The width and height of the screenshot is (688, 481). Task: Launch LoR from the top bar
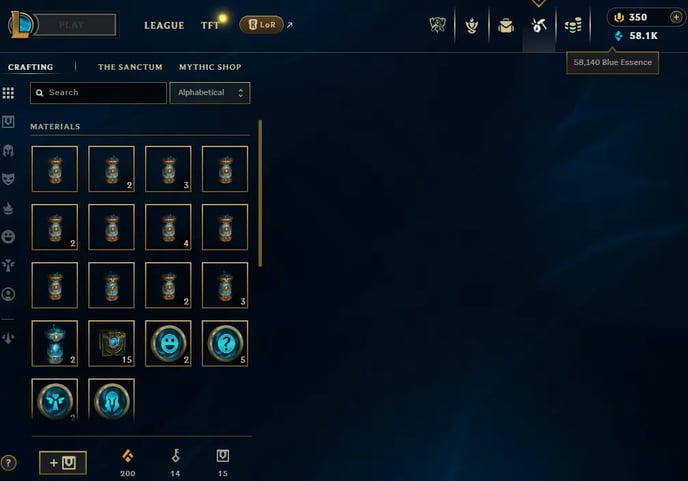(x=262, y=25)
